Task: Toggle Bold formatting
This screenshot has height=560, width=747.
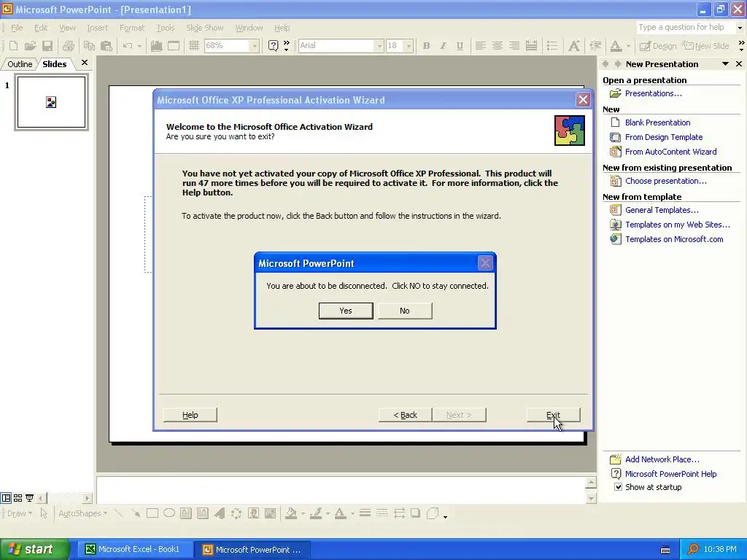Action: [426, 46]
